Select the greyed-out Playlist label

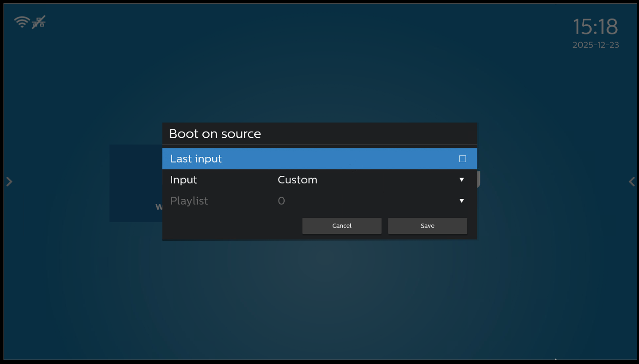tap(189, 201)
